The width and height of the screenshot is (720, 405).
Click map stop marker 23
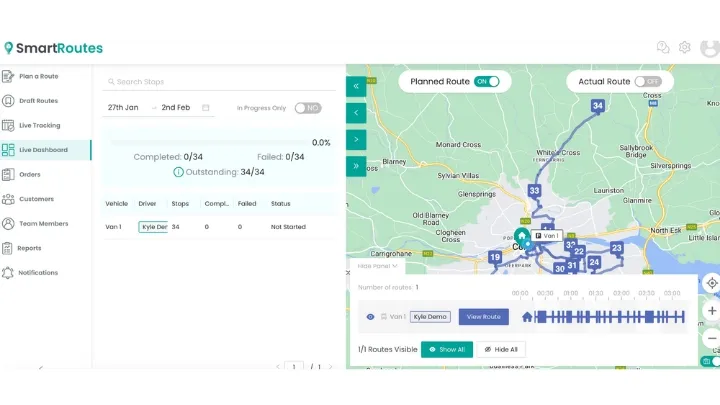click(616, 248)
